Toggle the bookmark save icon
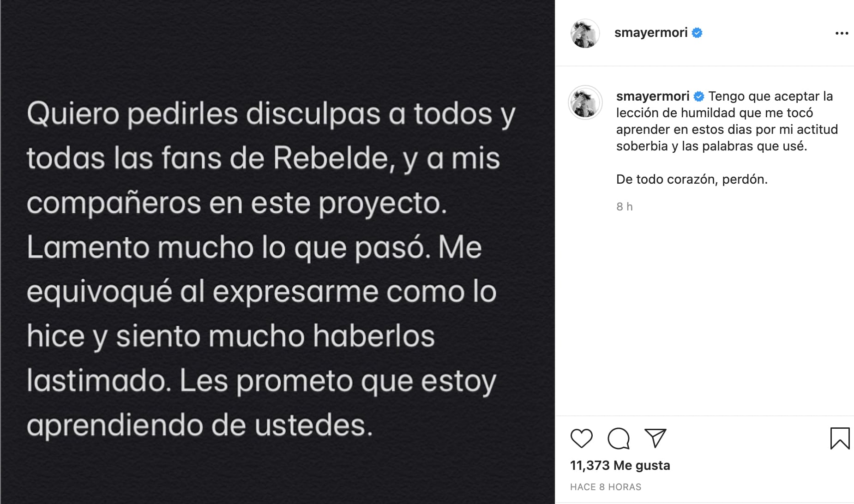854x504 pixels. [839, 438]
